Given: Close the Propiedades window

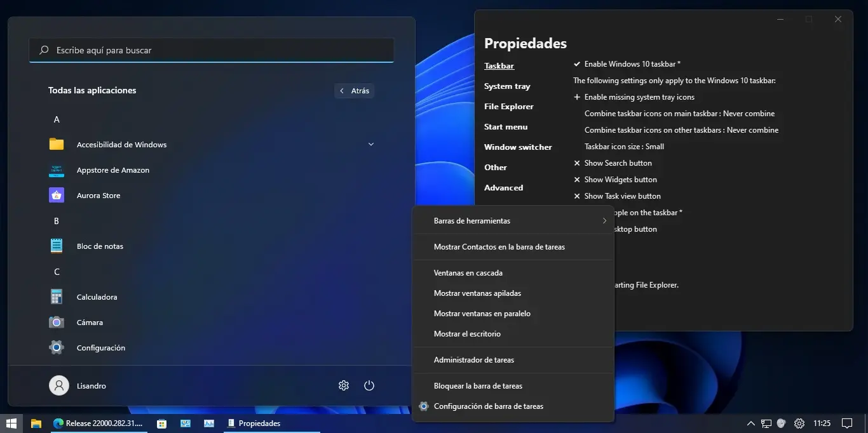Looking at the screenshot, I should (x=838, y=19).
